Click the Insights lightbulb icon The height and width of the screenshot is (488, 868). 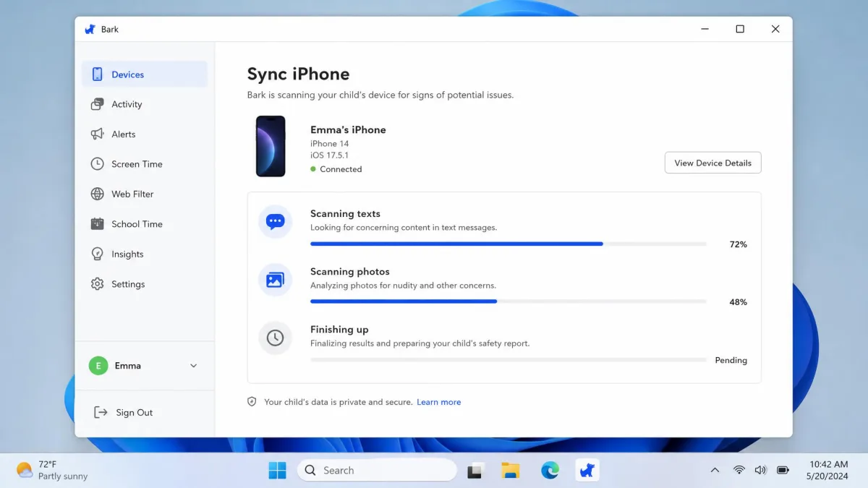[x=97, y=254]
